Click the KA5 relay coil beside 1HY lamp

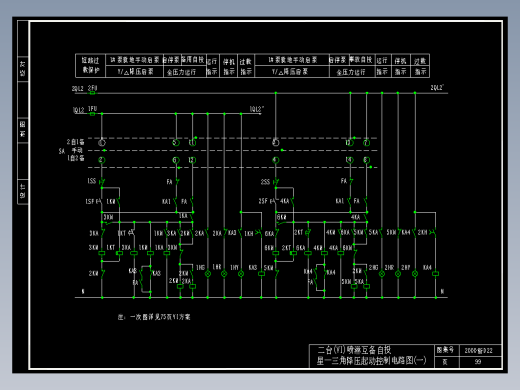(x=262, y=274)
